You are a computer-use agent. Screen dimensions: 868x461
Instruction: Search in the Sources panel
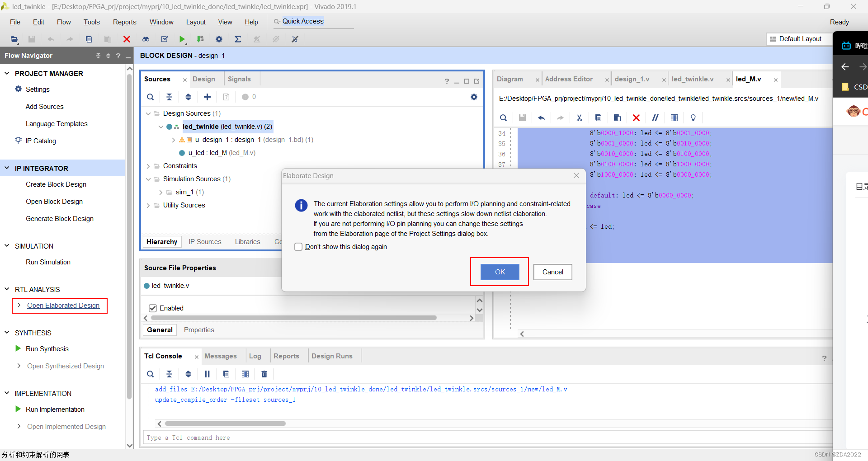pyautogui.click(x=151, y=97)
